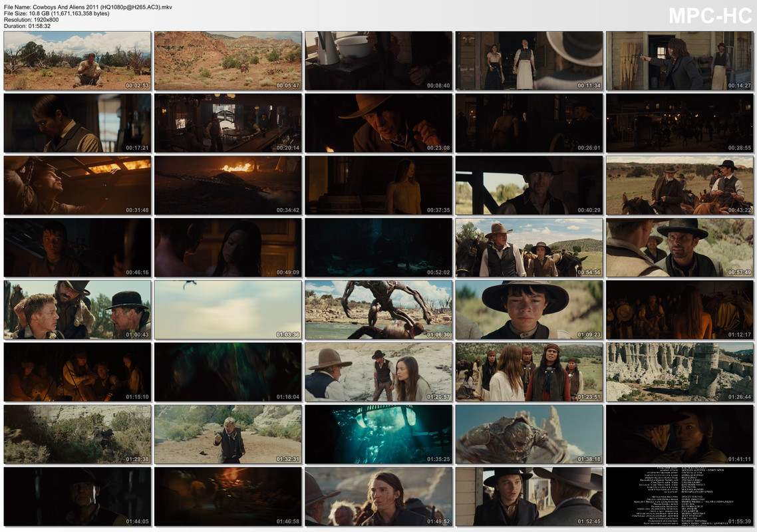
Task: Select the fire frame at 00:34:42
Action: (x=228, y=186)
